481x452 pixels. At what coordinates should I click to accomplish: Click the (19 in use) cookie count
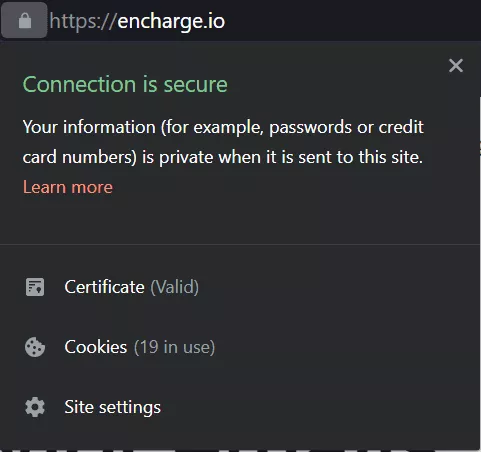pyautogui.click(x=175, y=347)
